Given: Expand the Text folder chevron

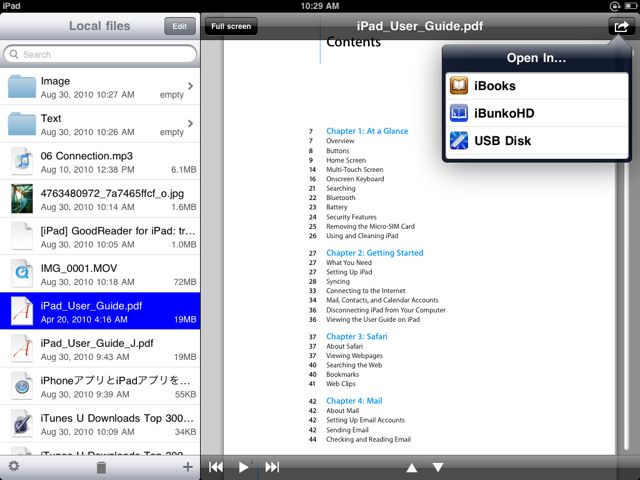Looking at the screenshot, I should coord(191,123).
